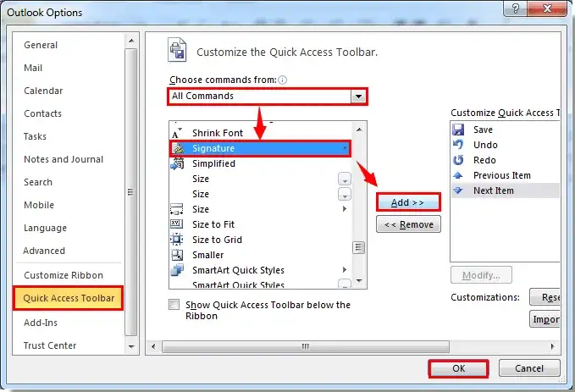Click the Simplified Chinese conversion icon
575x392 pixels.
coord(178,163)
